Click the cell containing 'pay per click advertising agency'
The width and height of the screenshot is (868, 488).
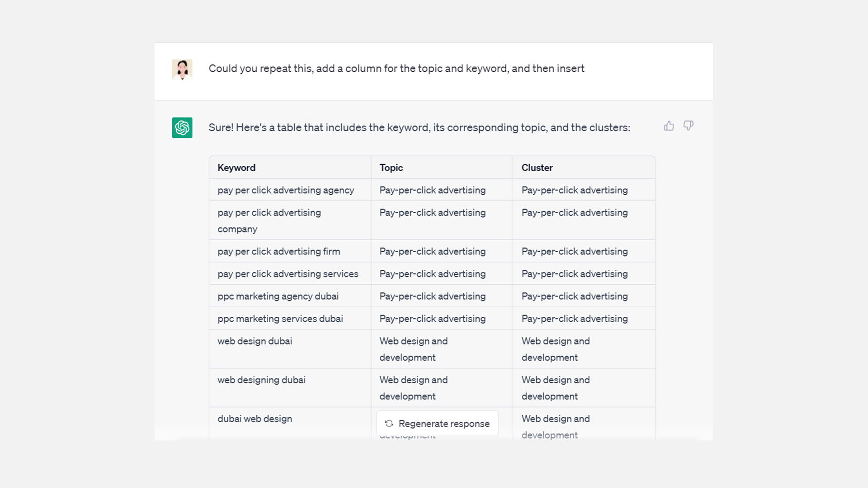coord(286,190)
